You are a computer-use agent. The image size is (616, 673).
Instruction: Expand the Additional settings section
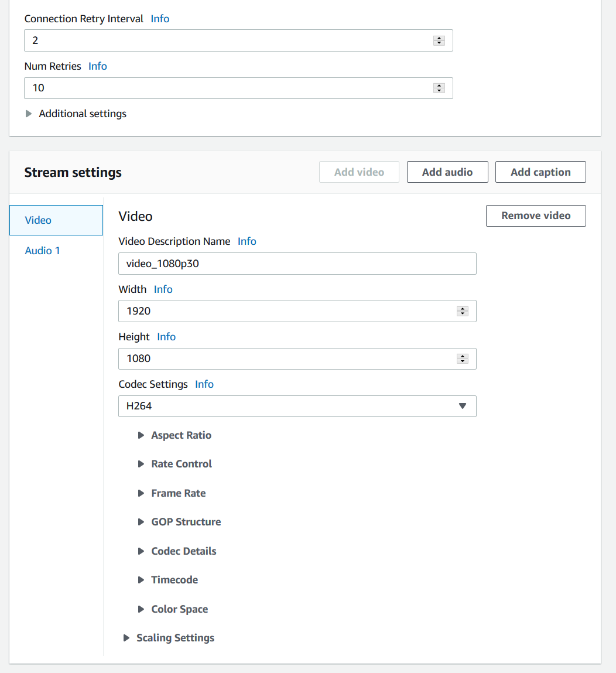tap(76, 114)
